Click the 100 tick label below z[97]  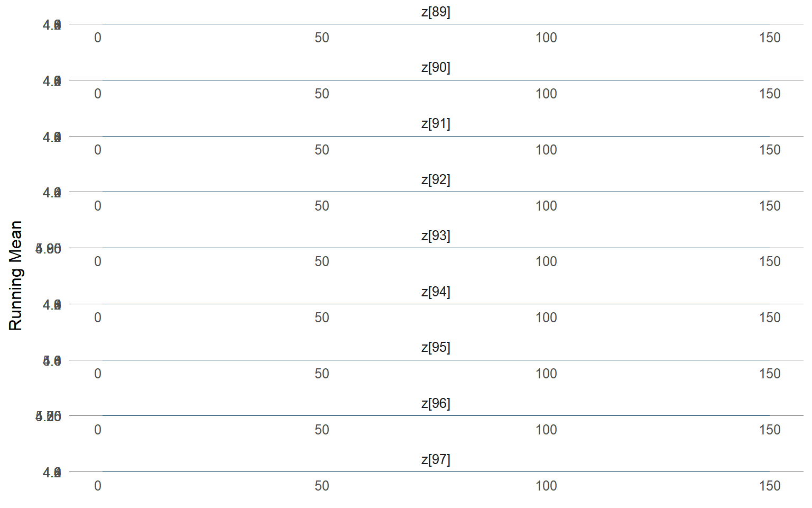546,486
